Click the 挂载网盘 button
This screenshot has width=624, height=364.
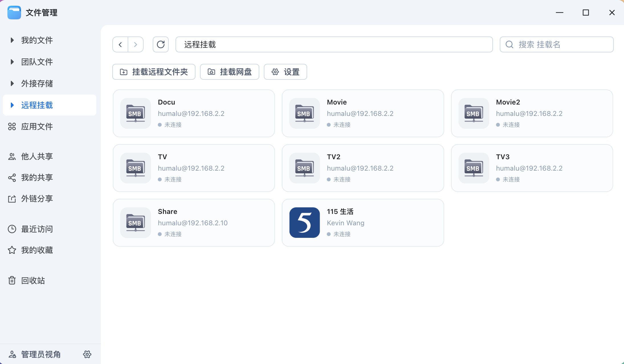click(x=230, y=72)
